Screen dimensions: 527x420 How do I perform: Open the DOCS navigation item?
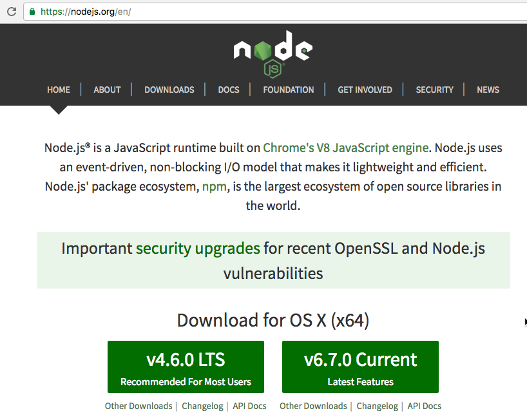[228, 90]
